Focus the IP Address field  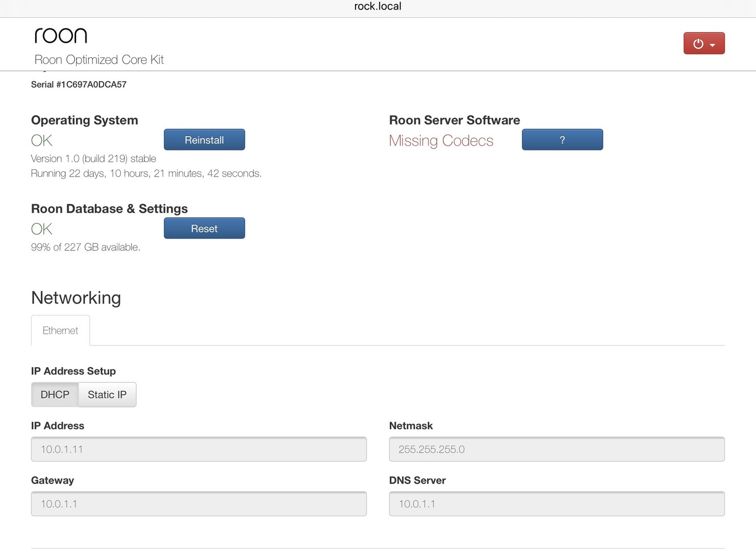[199, 449]
